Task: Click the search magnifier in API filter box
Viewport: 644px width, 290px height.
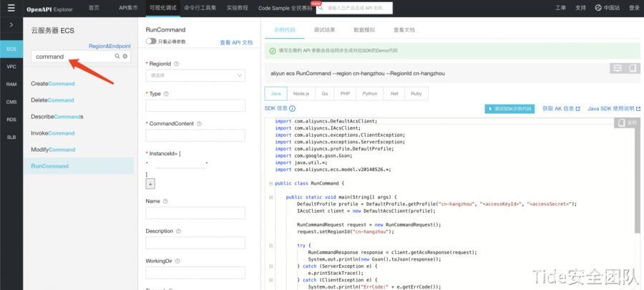Action: coord(117,57)
